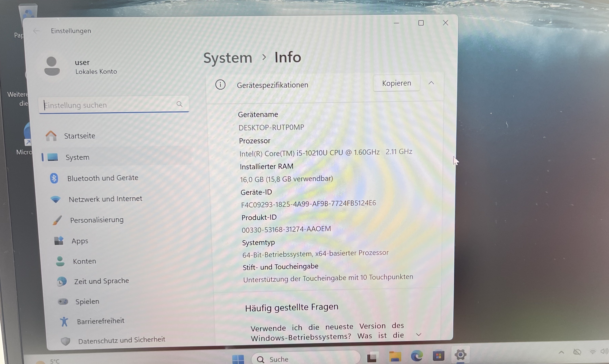
Task: Click the back arrow beside Einstellungen
Action: 36,31
